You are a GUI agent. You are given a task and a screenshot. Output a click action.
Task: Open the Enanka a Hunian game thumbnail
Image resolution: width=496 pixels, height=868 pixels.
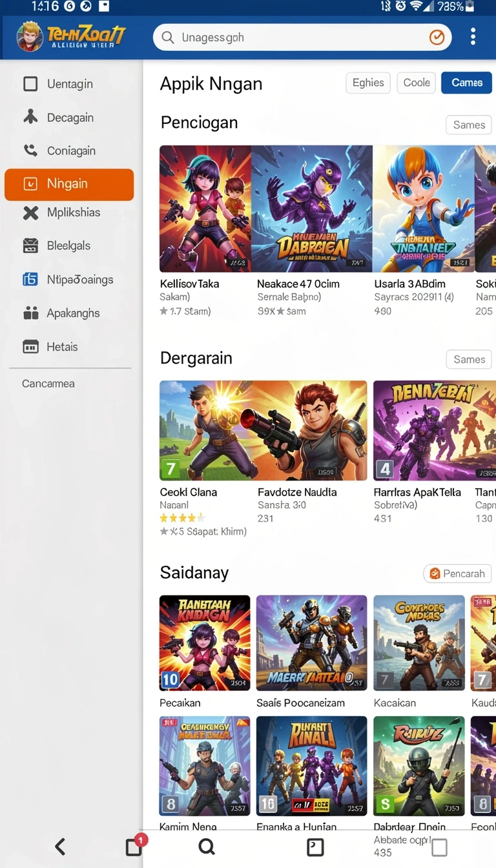(x=312, y=766)
